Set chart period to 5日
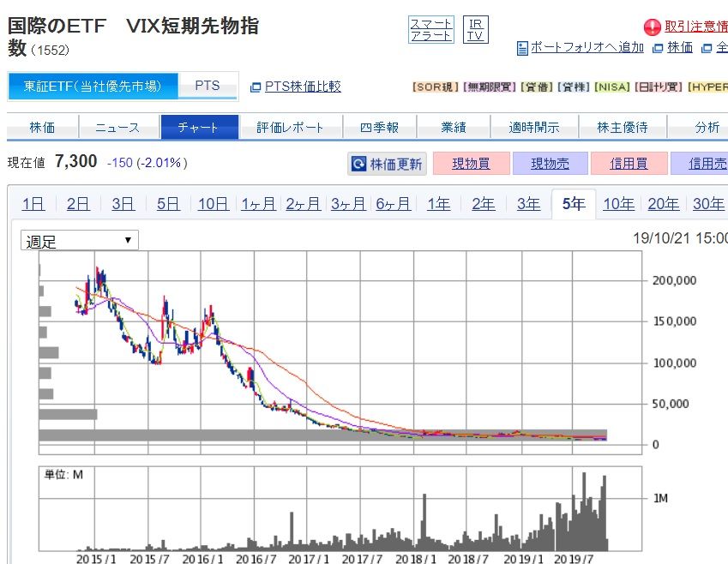The image size is (728, 564). [168, 204]
